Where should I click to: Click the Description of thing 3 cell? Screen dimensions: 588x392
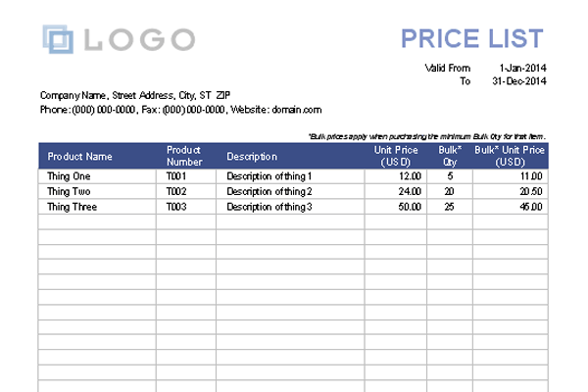point(269,207)
